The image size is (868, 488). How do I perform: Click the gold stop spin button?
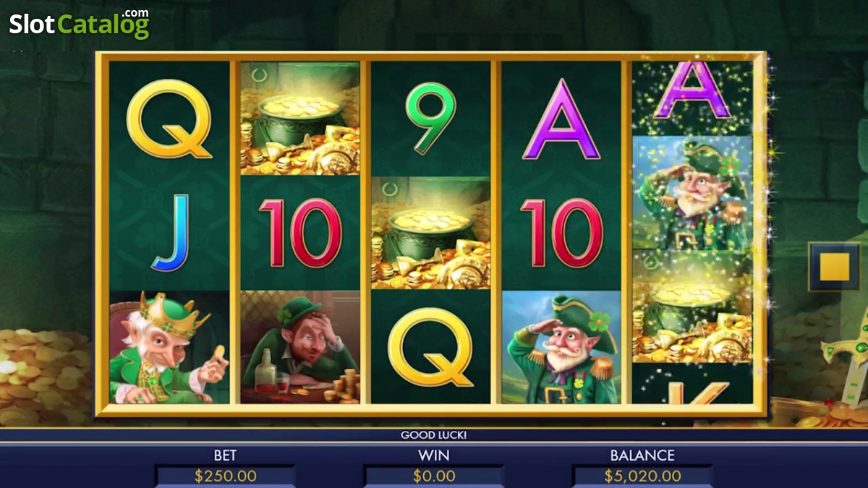834,267
